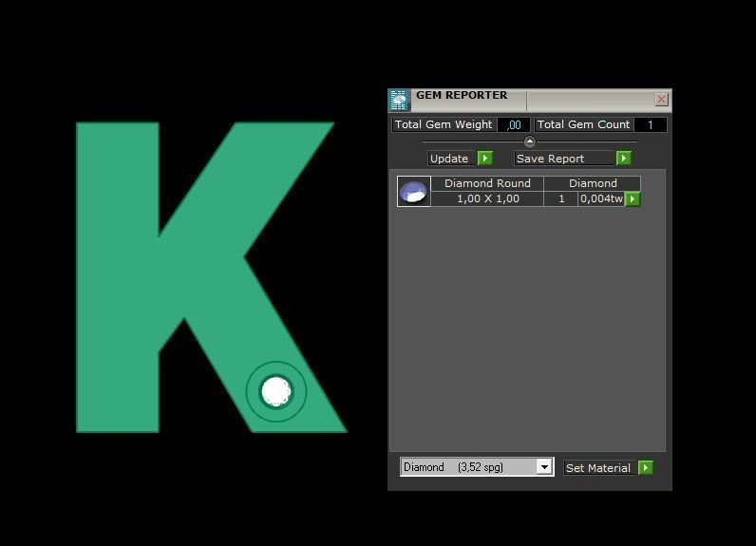
Task: Click the Diamond Round cell
Action: coord(487,183)
